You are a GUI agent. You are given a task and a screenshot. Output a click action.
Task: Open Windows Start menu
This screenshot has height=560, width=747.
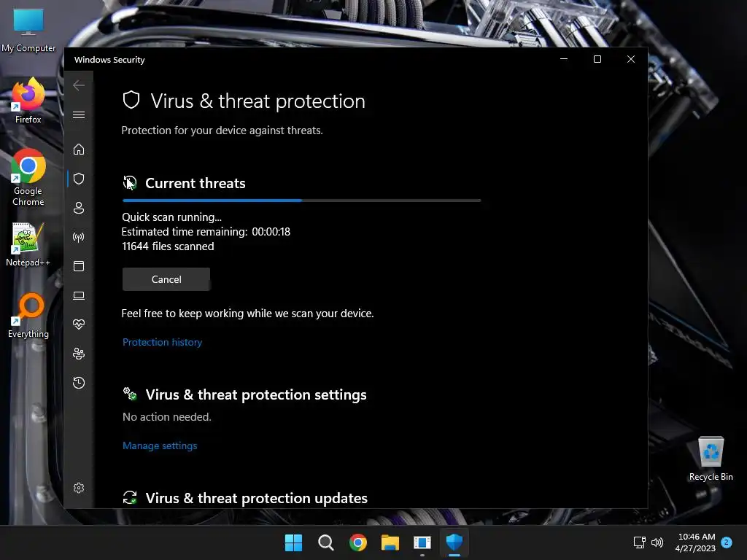[293, 542]
